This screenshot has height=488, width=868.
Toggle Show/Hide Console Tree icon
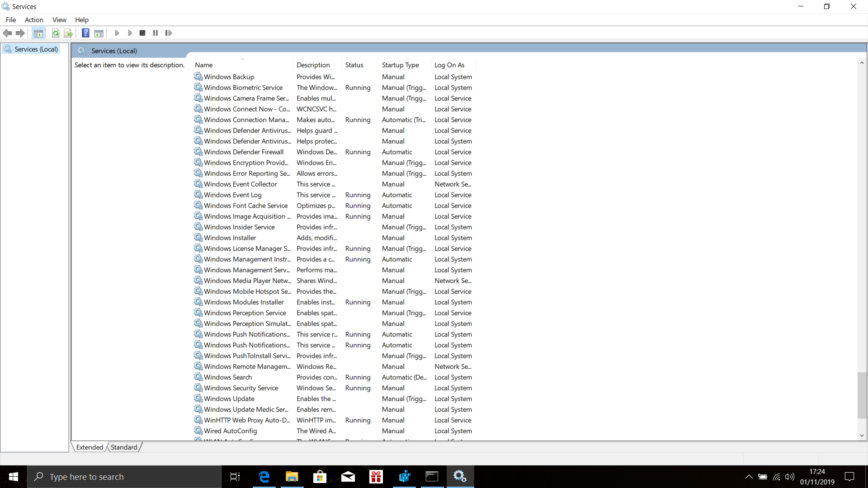[38, 33]
